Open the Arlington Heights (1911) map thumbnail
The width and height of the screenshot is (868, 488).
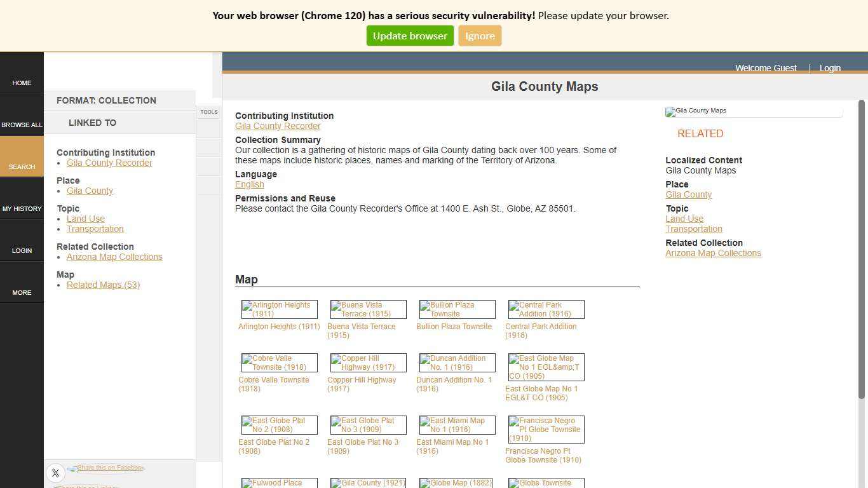[278, 309]
